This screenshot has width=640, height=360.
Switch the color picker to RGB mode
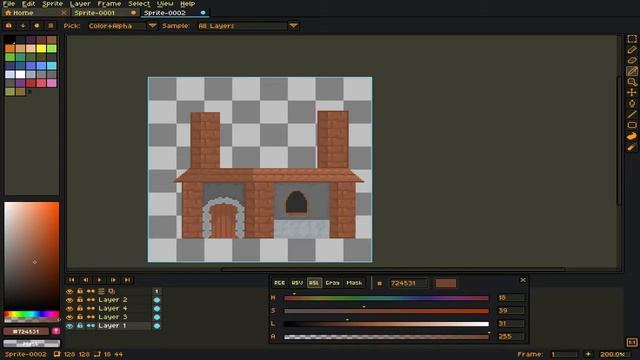click(x=280, y=283)
